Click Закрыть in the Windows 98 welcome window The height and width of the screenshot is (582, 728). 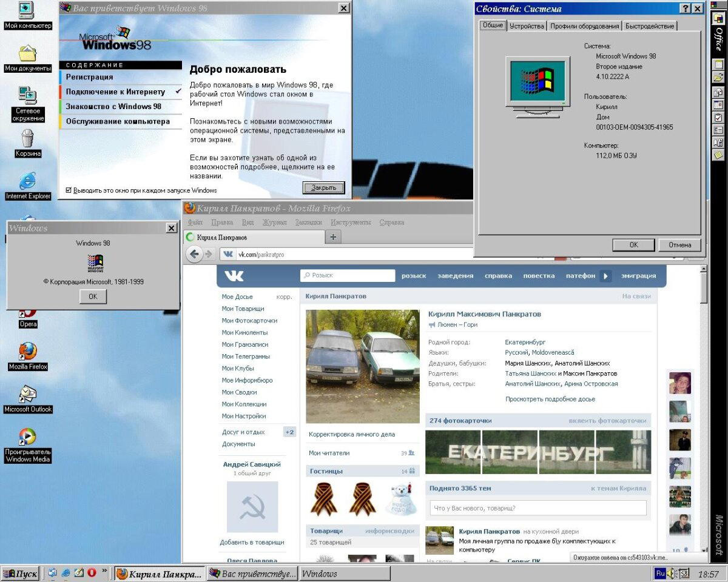324,187
